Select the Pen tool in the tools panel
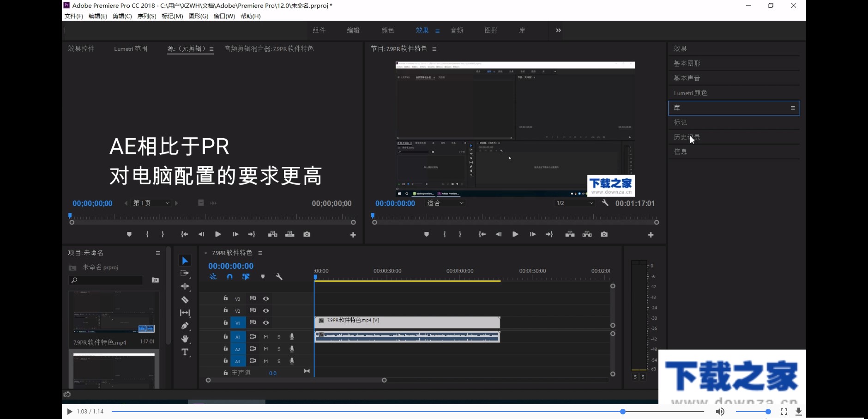The height and width of the screenshot is (419, 868). pos(185,326)
